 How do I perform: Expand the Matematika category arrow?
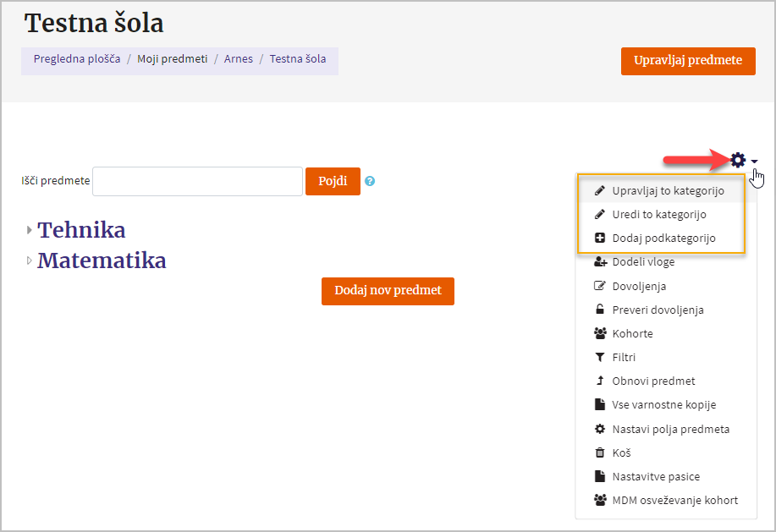pos(30,261)
